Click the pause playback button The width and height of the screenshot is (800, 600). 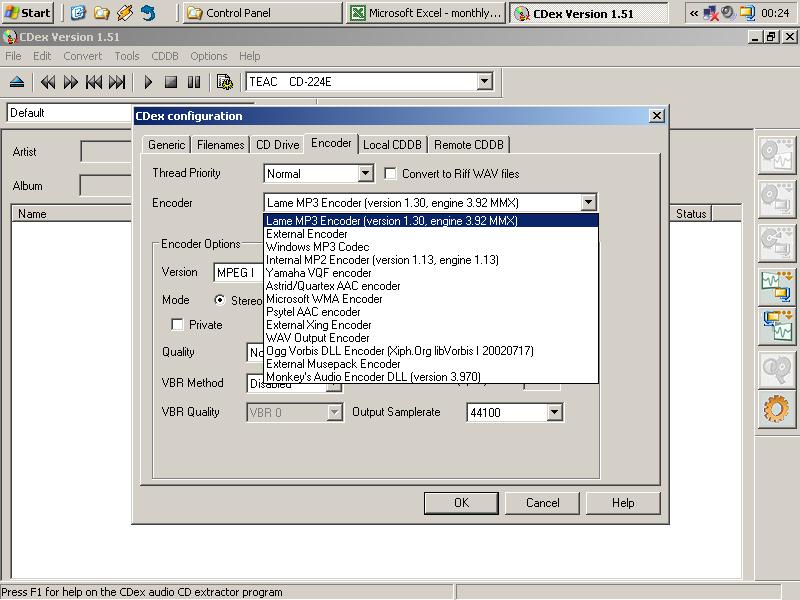pyautogui.click(x=194, y=82)
